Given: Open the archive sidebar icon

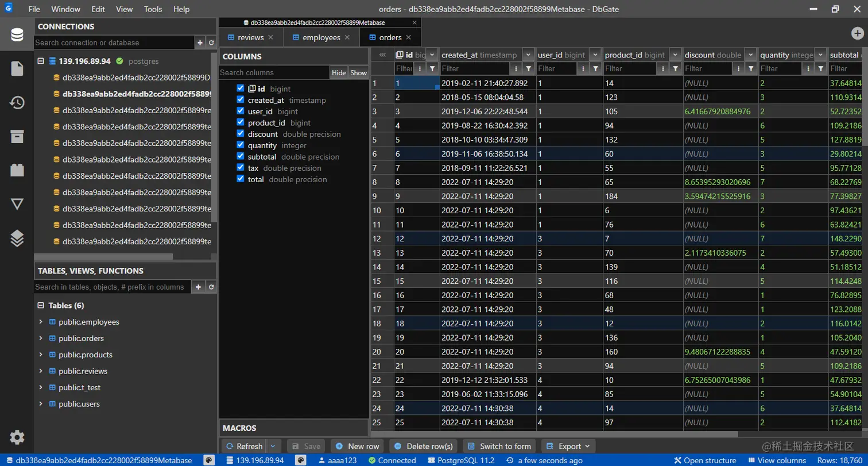Looking at the screenshot, I should pyautogui.click(x=17, y=136).
